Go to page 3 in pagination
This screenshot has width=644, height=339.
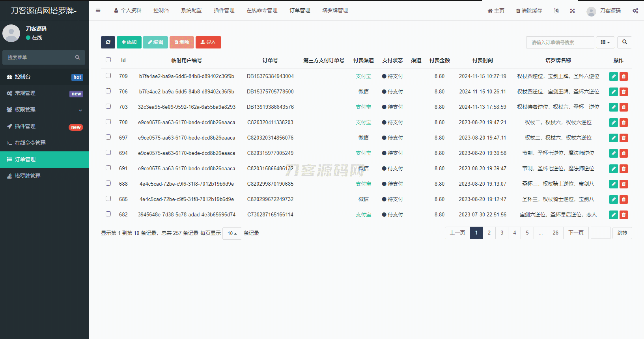click(x=502, y=233)
